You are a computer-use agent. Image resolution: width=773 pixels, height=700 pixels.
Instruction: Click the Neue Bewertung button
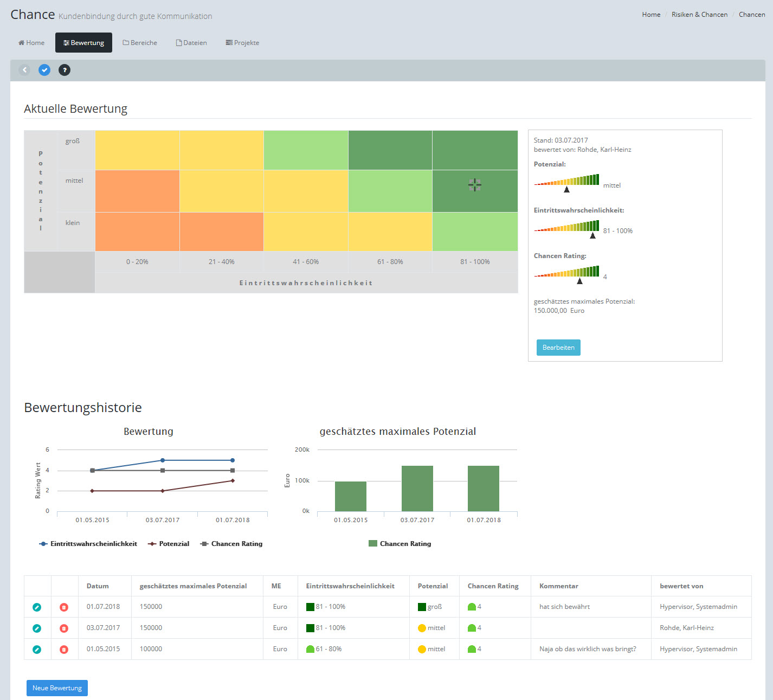pyautogui.click(x=57, y=688)
